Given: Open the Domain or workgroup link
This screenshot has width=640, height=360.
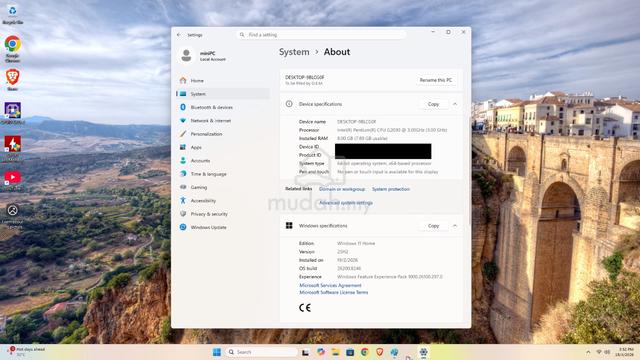Looking at the screenshot, I should [x=342, y=189].
